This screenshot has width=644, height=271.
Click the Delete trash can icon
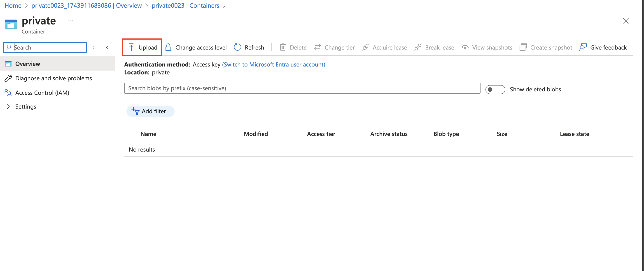(x=282, y=47)
